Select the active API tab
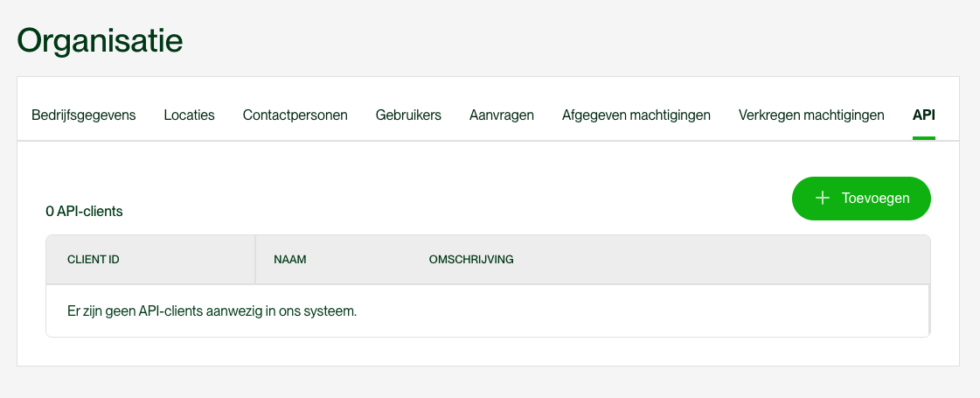980x398 pixels. (924, 115)
